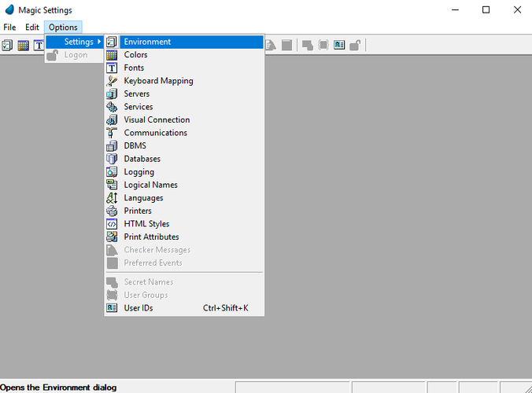The image size is (532, 393).
Task: Click the Servers icon in the submenu
Action: 112,94
